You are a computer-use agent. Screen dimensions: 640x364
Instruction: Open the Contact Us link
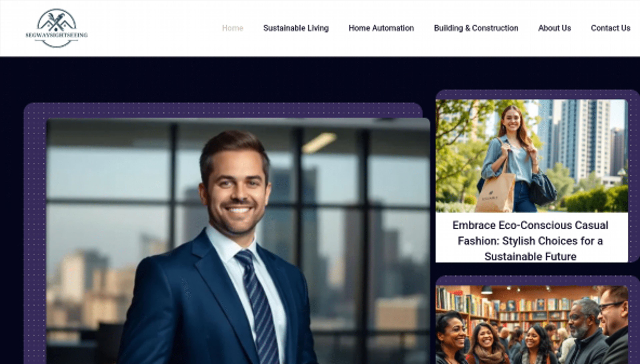610,28
